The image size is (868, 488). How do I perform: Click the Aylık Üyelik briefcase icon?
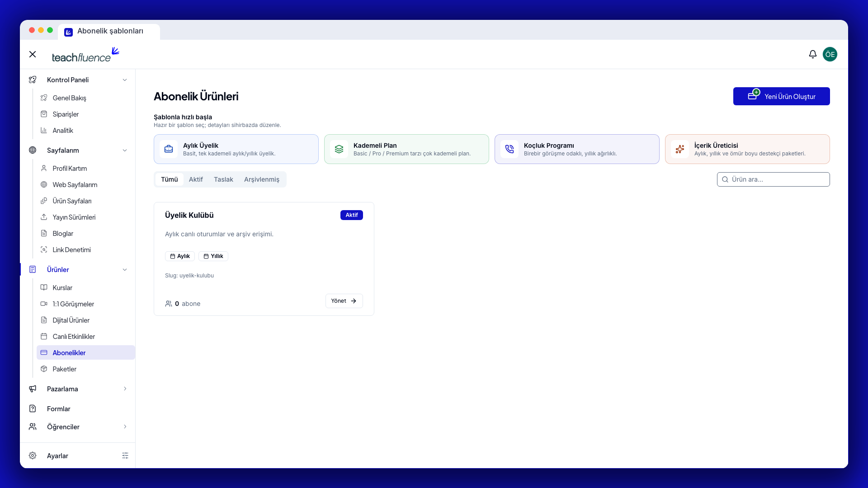(169, 149)
